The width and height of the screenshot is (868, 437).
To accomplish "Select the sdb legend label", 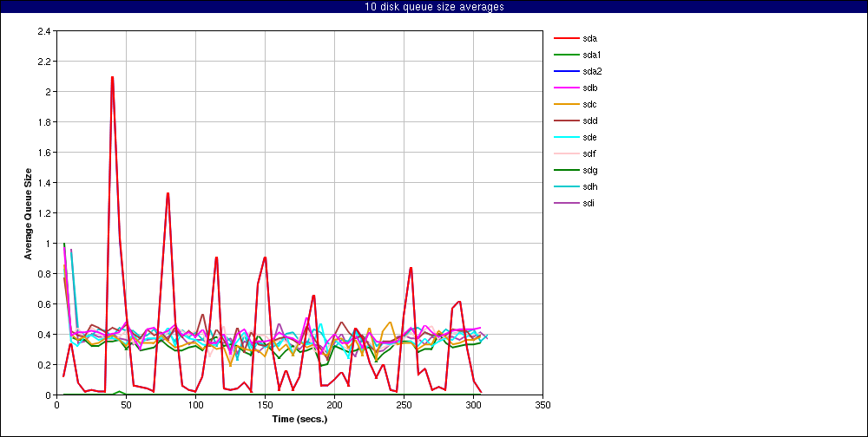I will (590, 88).
